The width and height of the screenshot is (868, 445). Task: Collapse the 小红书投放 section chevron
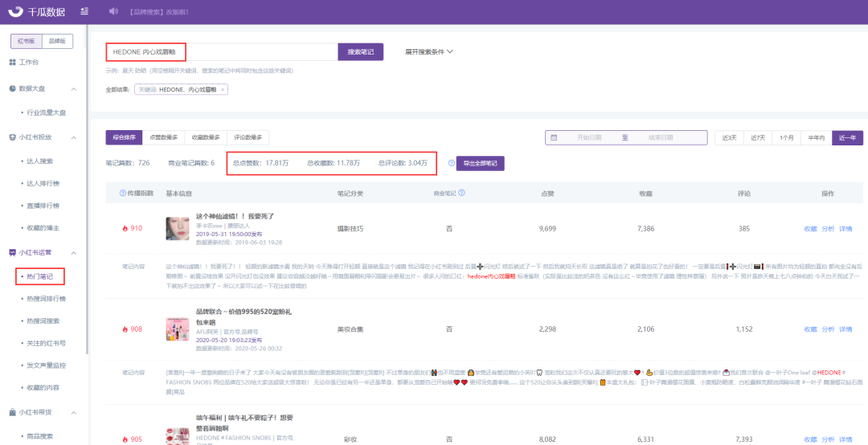point(74,137)
